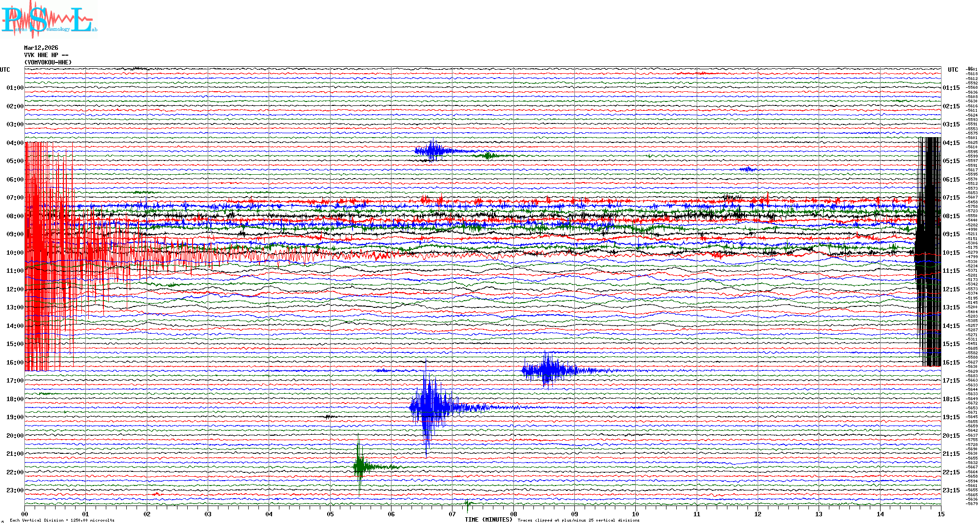
Task: Click minute 05 on the bottom time axis
Action: coord(330,514)
